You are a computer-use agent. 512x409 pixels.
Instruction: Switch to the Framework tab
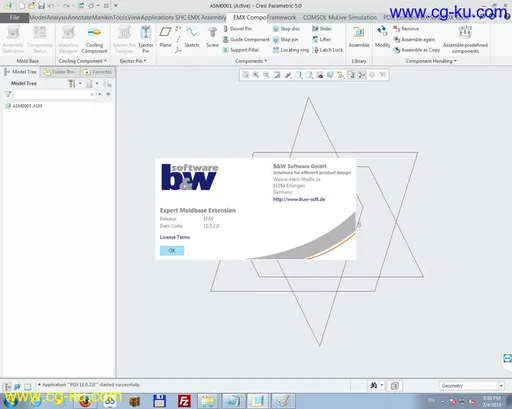[282, 17]
